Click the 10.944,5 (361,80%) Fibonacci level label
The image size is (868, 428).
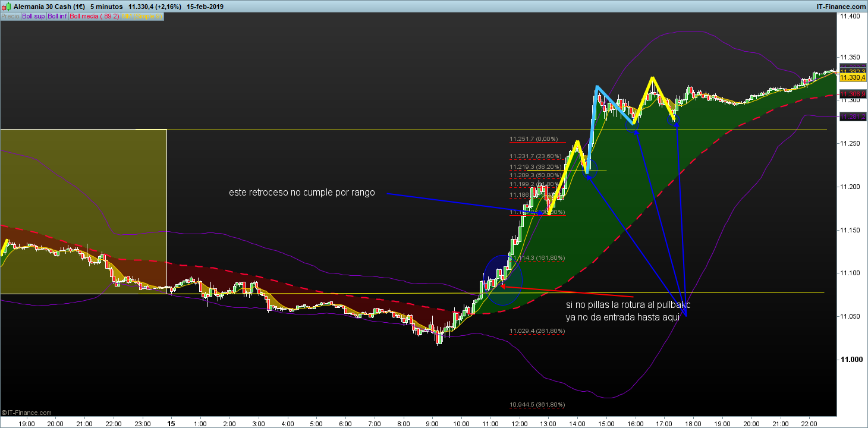click(x=537, y=405)
